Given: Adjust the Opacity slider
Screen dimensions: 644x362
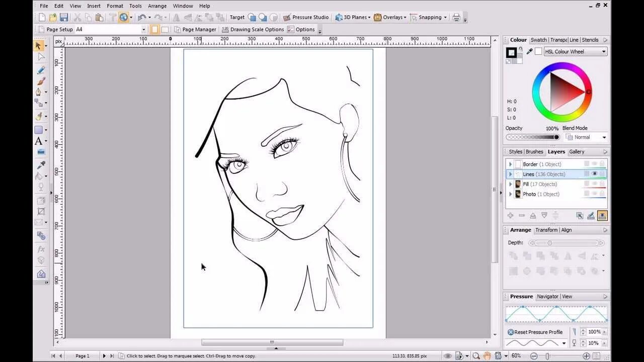Looking at the screenshot, I should coord(533,137).
